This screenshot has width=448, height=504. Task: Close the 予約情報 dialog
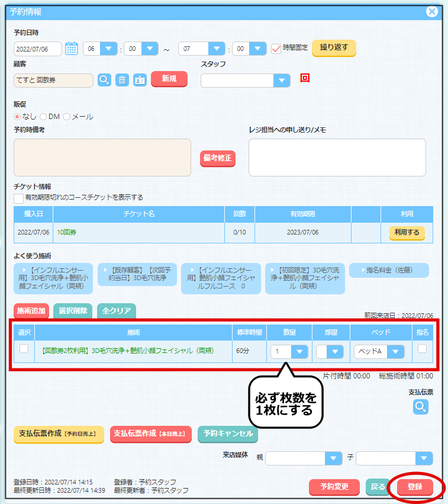tap(432, 11)
